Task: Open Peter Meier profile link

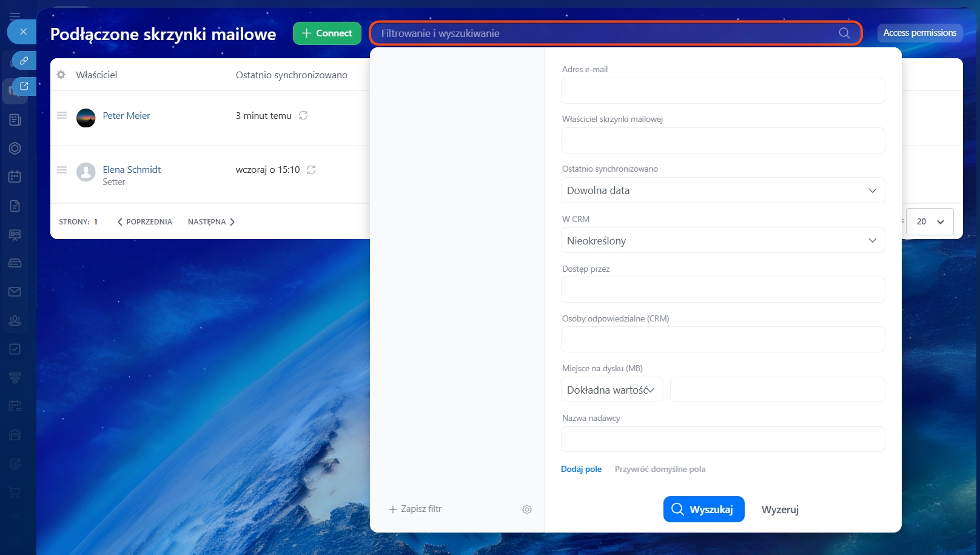Action: point(126,115)
